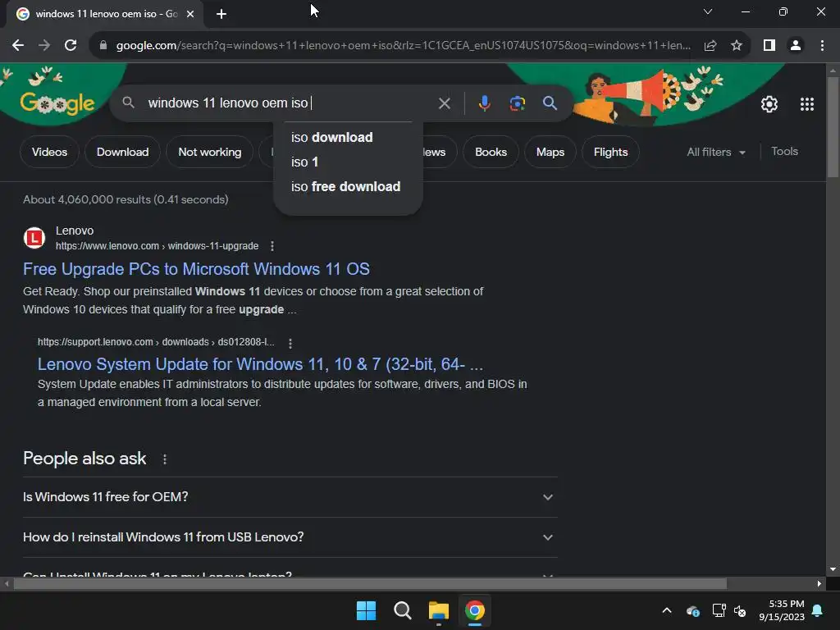The width and height of the screenshot is (840, 630).
Task: Open search Tools
Action: 784,152
